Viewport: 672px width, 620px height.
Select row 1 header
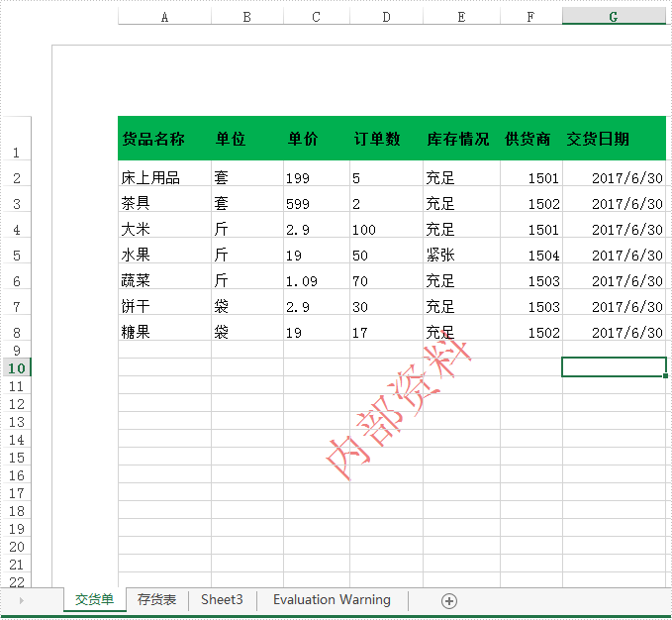(x=16, y=138)
